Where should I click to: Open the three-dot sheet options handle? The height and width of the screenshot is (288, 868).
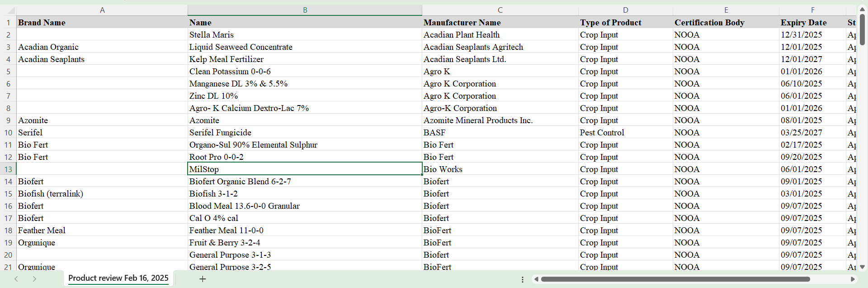(523, 279)
